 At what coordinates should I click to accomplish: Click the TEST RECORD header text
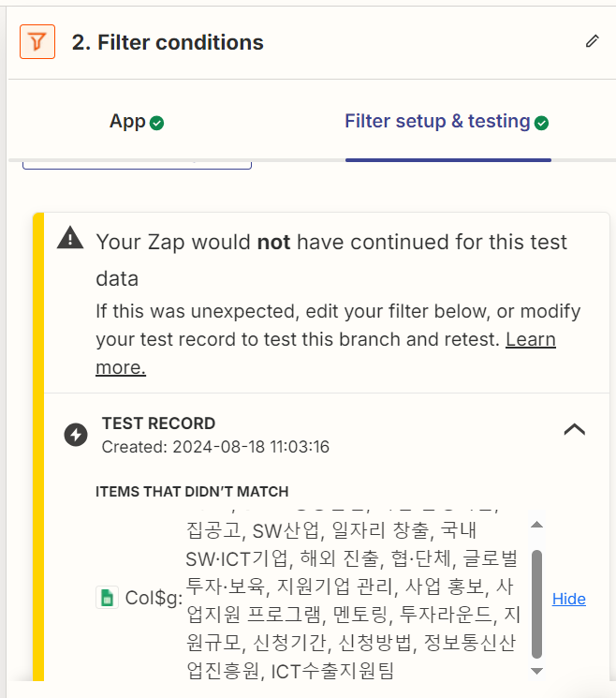click(x=159, y=423)
